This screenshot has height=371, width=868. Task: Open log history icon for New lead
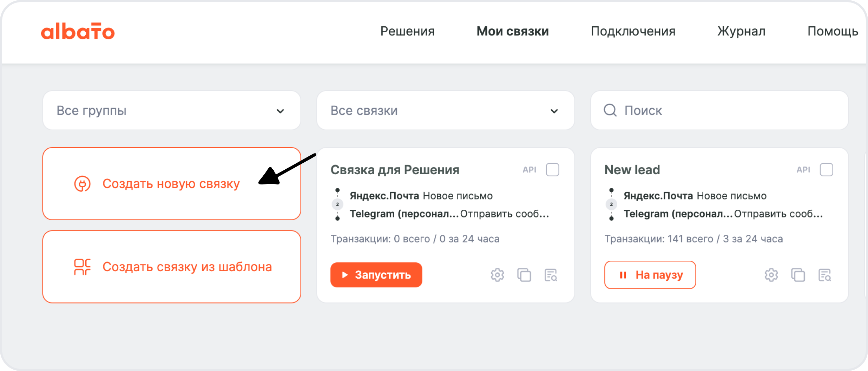(825, 275)
